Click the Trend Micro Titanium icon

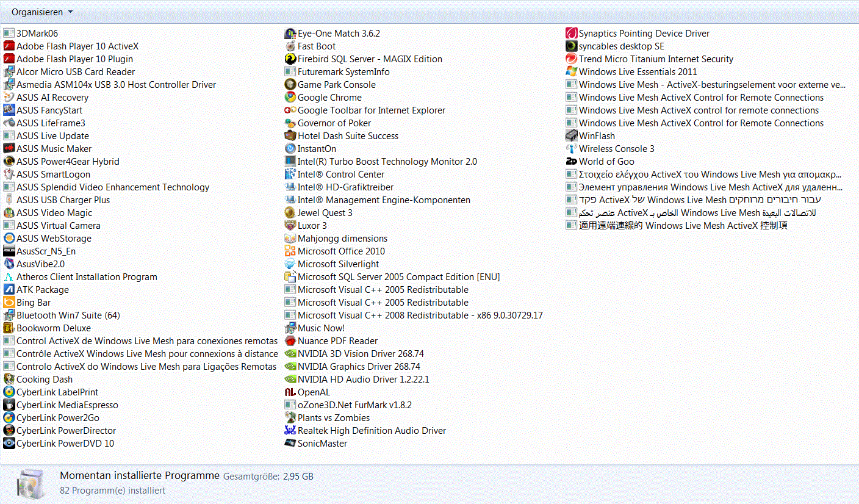tap(572, 59)
